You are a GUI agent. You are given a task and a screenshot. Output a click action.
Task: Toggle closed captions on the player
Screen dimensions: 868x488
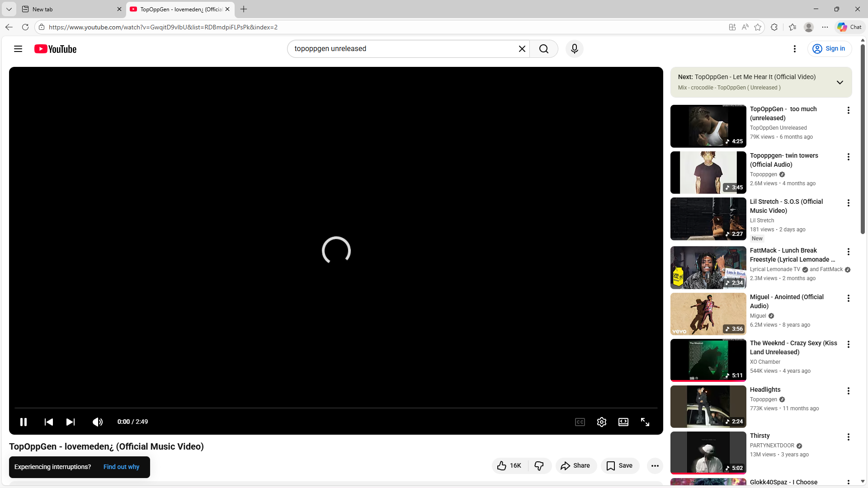tap(580, 422)
